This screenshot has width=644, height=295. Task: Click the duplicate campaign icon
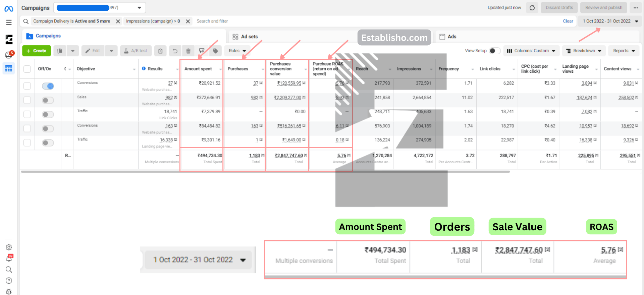pos(60,51)
